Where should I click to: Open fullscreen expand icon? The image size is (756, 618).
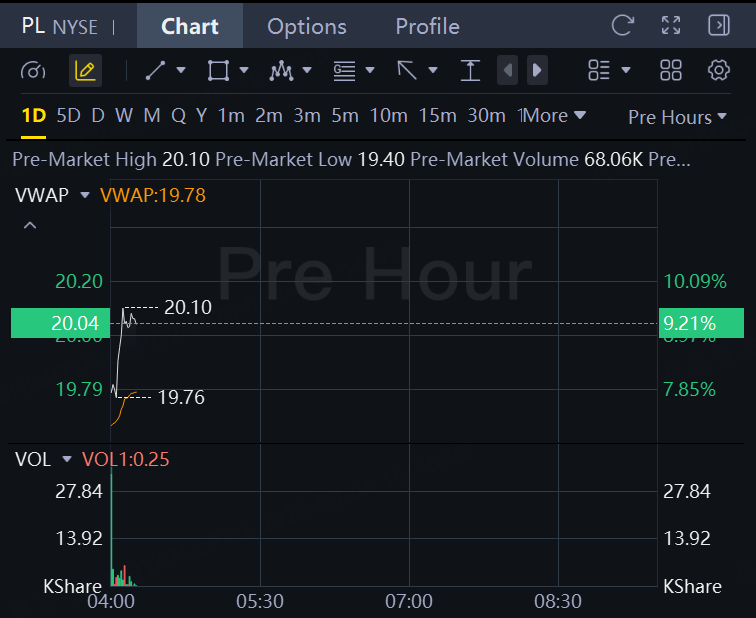(671, 25)
